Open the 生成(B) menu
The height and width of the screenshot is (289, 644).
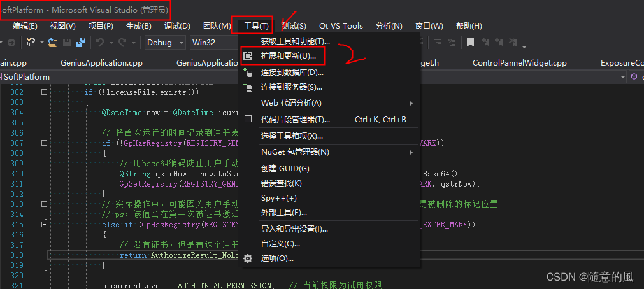(x=138, y=26)
